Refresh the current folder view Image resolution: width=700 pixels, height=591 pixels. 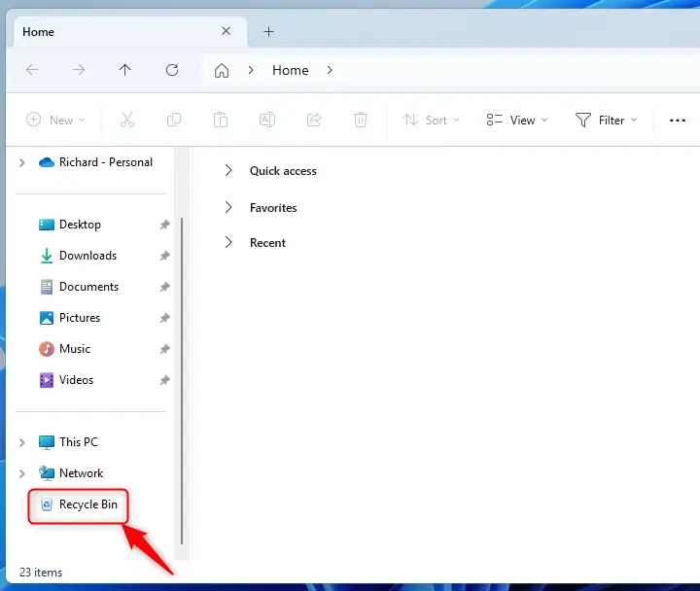pyautogui.click(x=172, y=70)
